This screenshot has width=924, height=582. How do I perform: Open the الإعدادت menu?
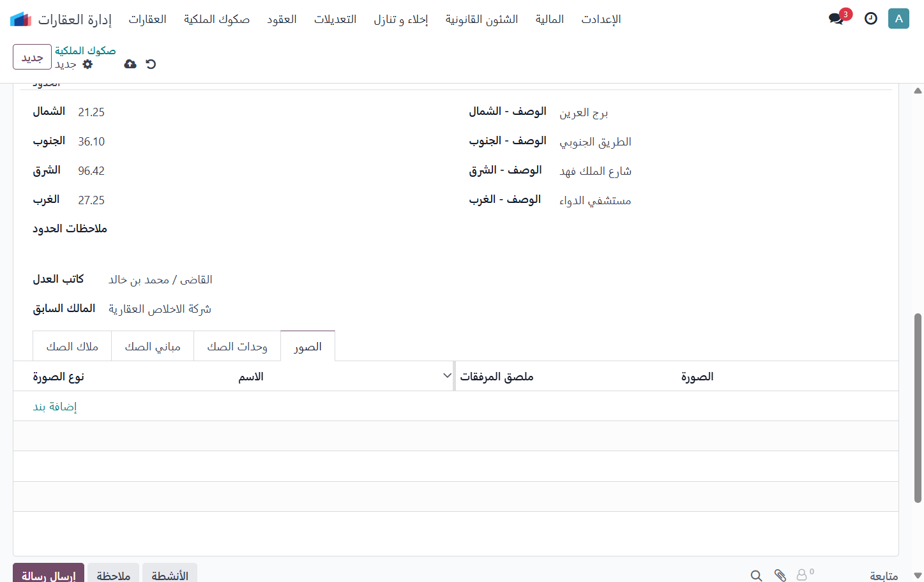tap(601, 19)
